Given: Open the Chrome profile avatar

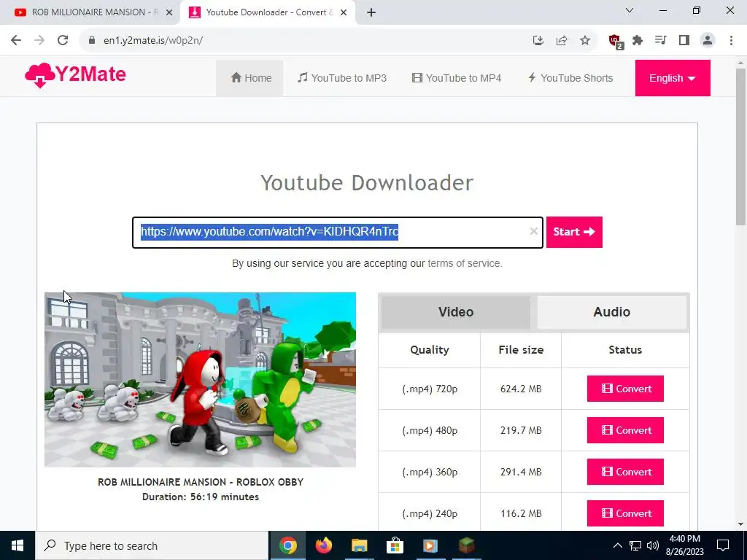Looking at the screenshot, I should 708,40.
